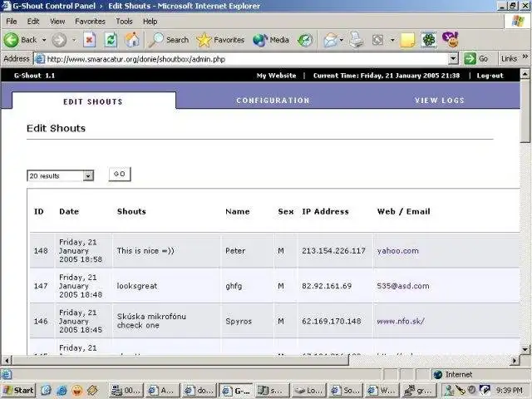
Task: Switch to the do... taskbar window button
Action: pos(199,391)
